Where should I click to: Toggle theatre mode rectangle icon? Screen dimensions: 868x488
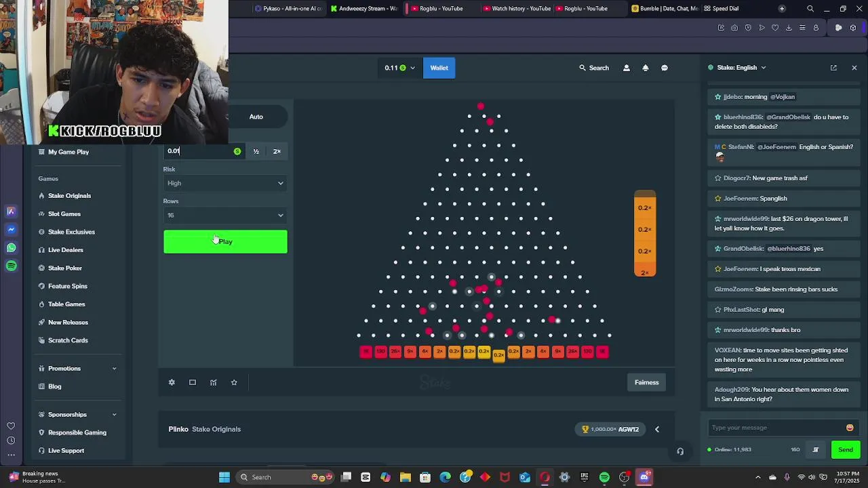193,382
